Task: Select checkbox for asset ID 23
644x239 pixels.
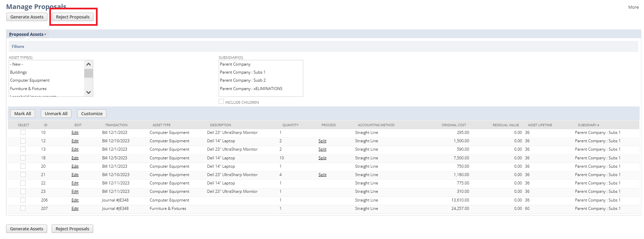Action: (x=23, y=191)
